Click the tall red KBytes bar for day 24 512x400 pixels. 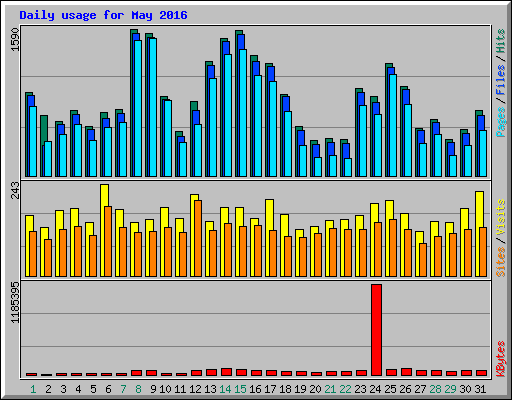(x=376, y=330)
